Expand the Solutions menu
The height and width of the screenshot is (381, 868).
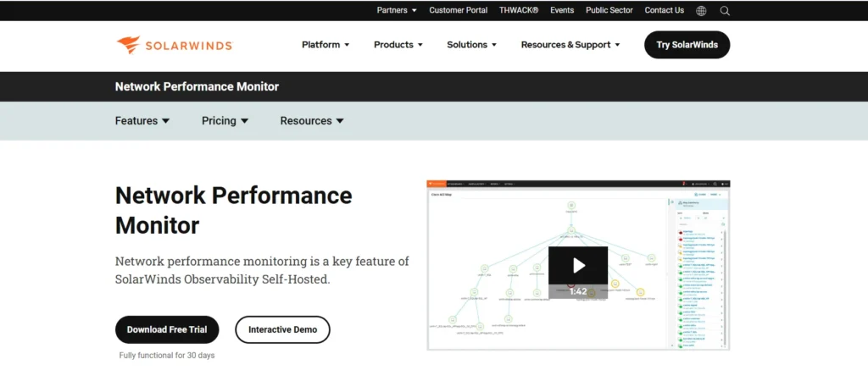click(471, 45)
